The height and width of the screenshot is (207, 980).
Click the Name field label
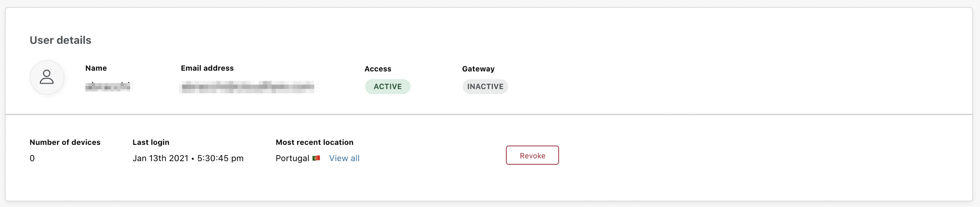(96, 68)
